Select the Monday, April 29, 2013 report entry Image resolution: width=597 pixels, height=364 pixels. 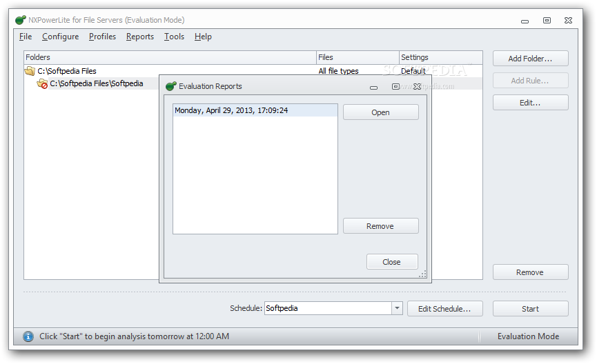tap(255, 110)
